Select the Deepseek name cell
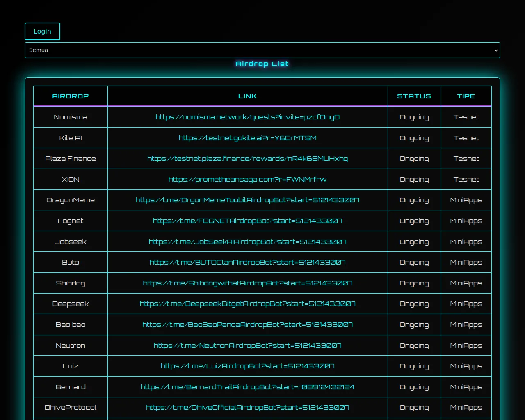The image size is (525, 420). coord(71,304)
